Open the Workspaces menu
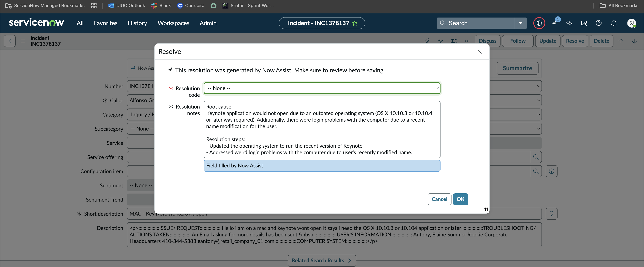The image size is (644, 267). tap(173, 23)
